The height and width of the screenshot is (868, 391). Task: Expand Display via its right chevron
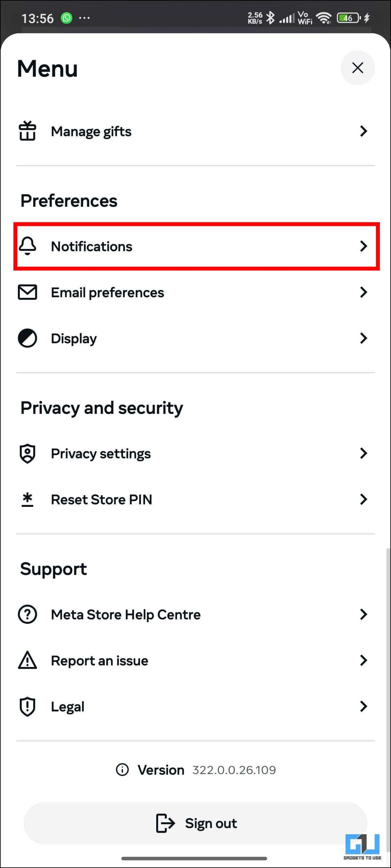click(364, 338)
